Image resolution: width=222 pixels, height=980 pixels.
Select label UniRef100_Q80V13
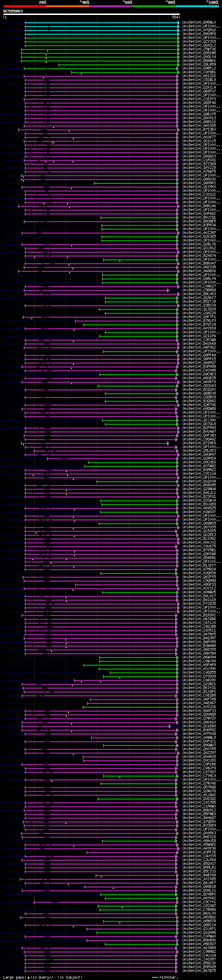pyautogui.click(x=199, y=118)
